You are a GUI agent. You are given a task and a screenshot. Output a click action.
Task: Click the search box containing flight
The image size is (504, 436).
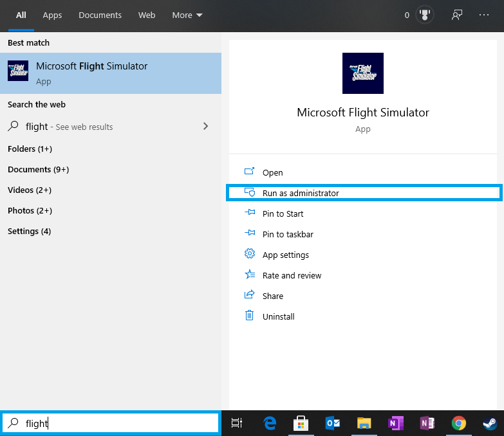coord(116,423)
